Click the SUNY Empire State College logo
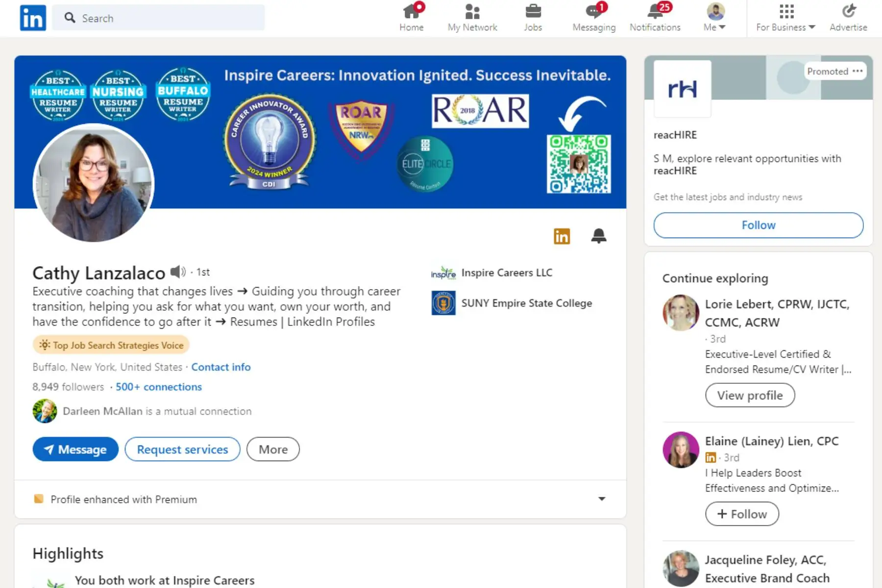The height and width of the screenshot is (588, 882). pyautogui.click(x=443, y=303)
